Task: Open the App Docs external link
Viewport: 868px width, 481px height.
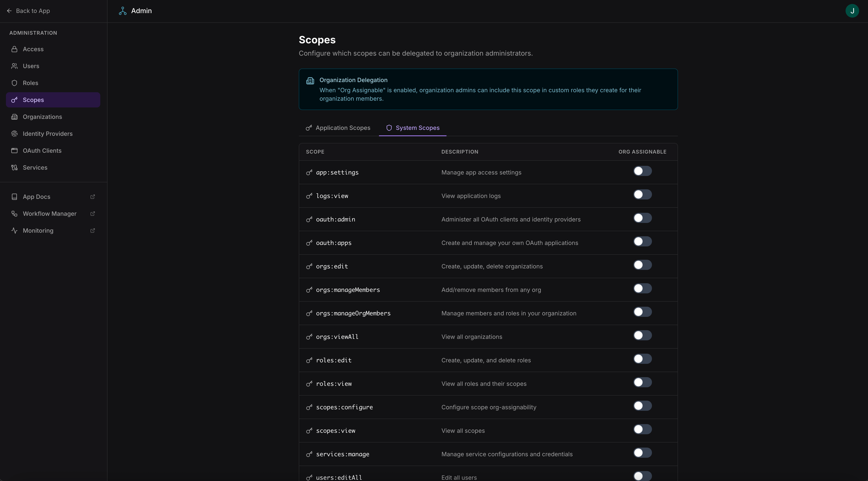Action: pos(53,197)
